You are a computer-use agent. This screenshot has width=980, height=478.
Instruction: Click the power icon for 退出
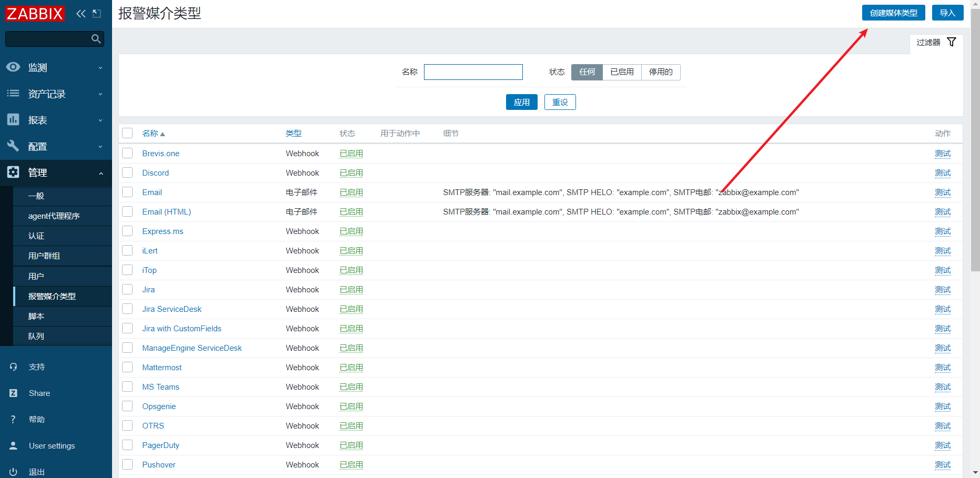(13, 472)
